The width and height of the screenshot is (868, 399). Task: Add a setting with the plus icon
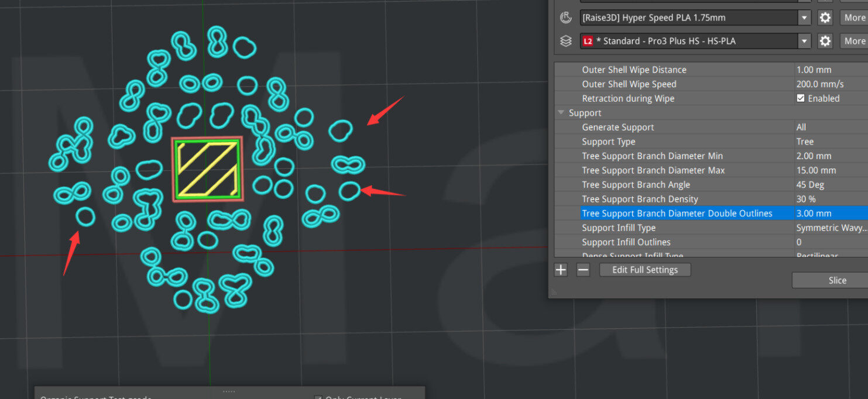point(561,270)
